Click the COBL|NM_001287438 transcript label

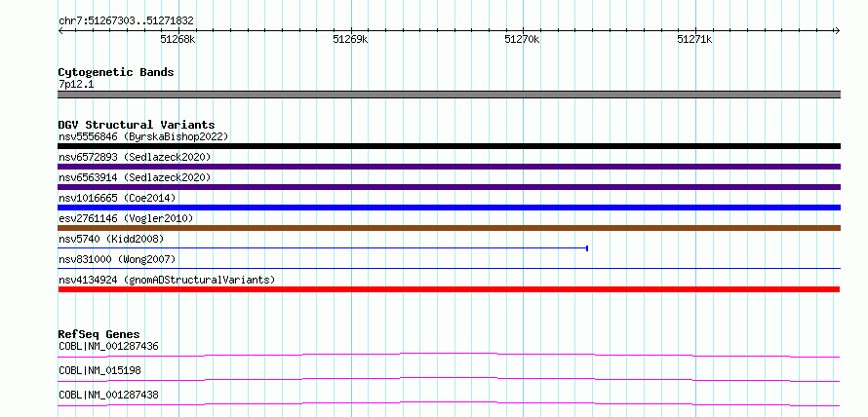[x=108, y=395]
